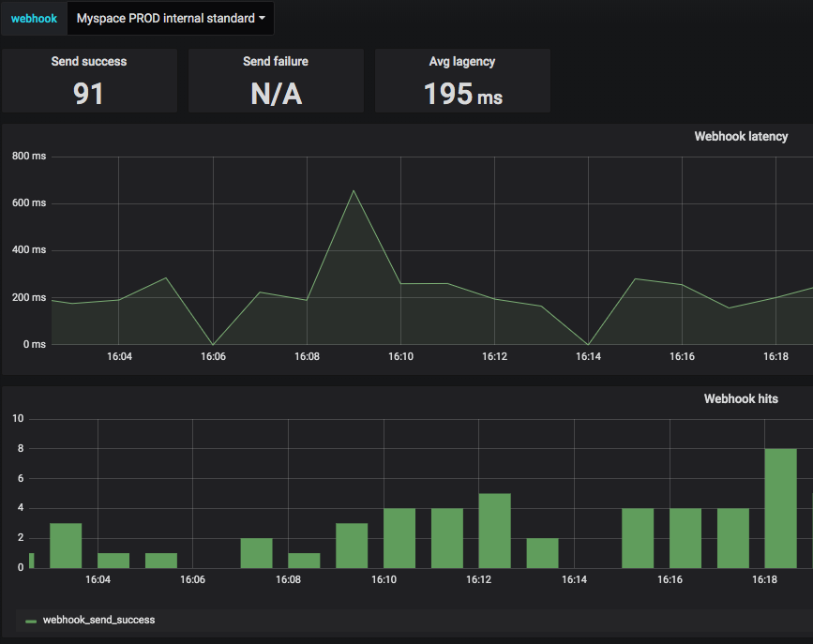Click the Webhook hits panel title
Image resolution: width=813 pixels, height=644 pixels.
coord(741,398)
